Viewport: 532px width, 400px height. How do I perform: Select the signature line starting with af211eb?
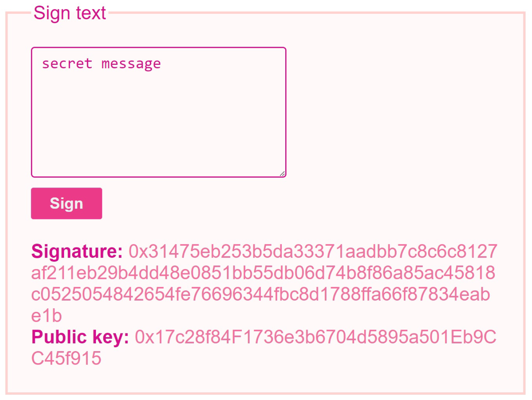coord(263,273)
